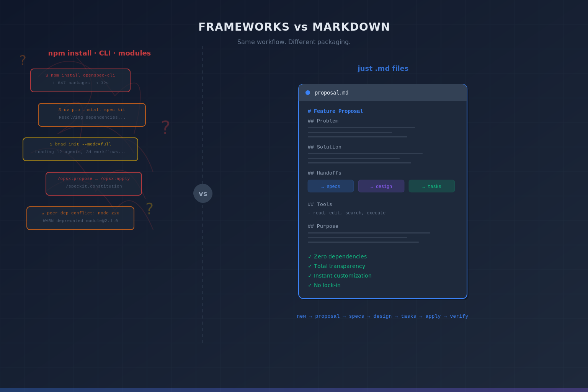Click the 'uv pip install spec-kit' card
The height and width of the screenshot is (392, 588).
tap(92, 115)
